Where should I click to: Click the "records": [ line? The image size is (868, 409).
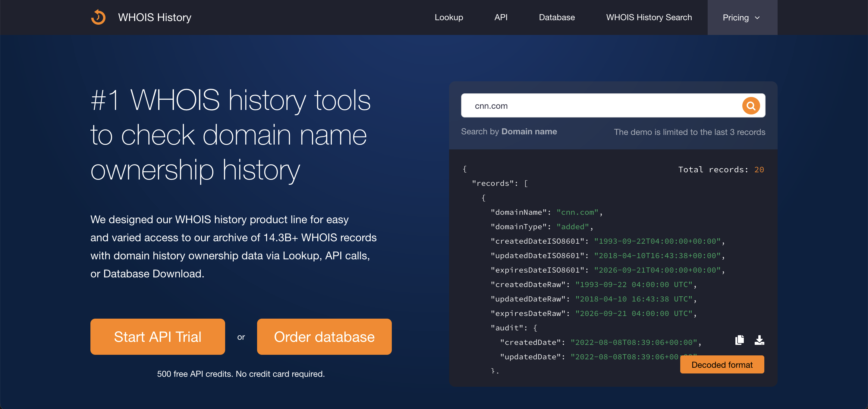500,183
